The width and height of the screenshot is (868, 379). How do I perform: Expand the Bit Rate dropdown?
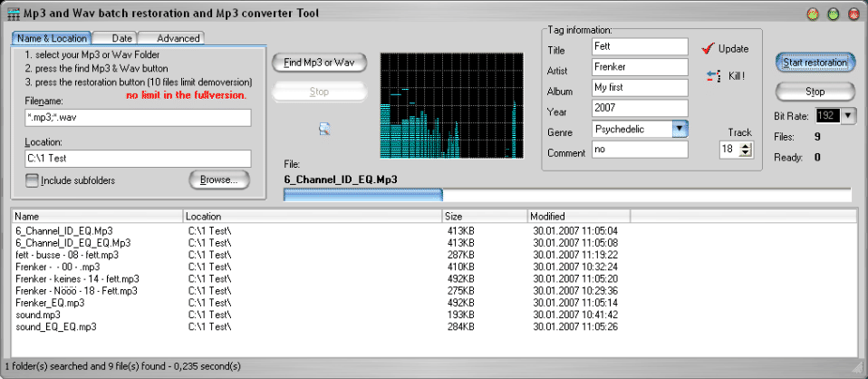pos(848,115)
